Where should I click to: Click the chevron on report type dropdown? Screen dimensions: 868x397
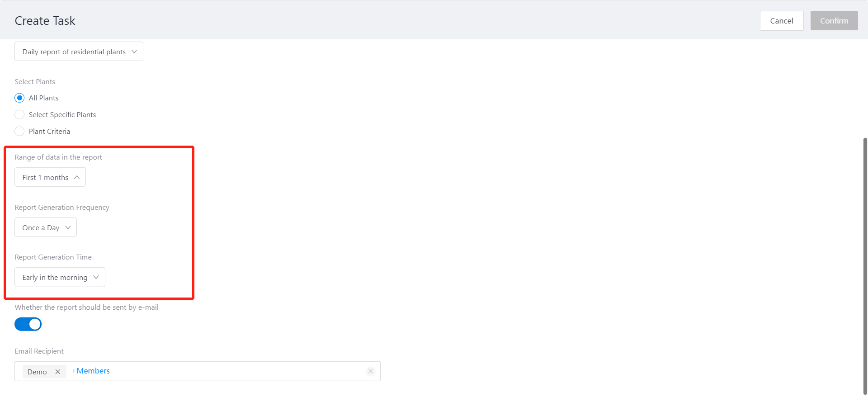(134, 52)
